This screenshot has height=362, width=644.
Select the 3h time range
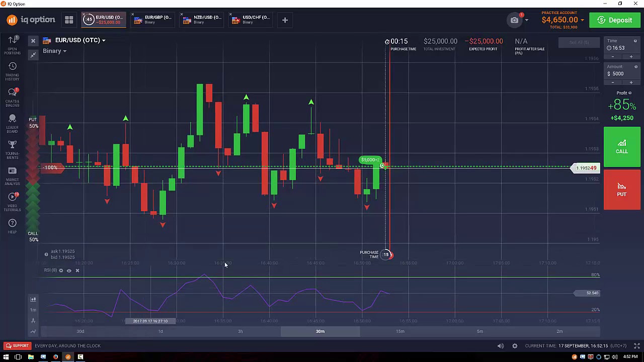(240, 331)
